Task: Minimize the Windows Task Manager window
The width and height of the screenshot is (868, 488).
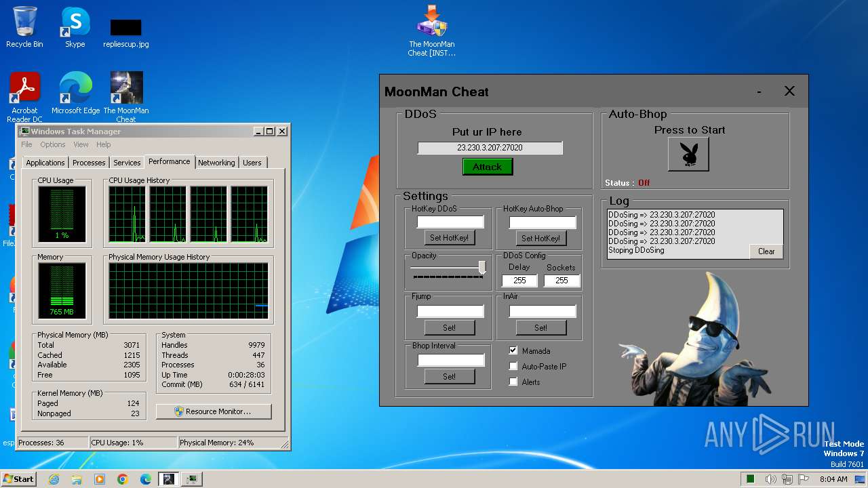Action: click(x=258, y=131)
